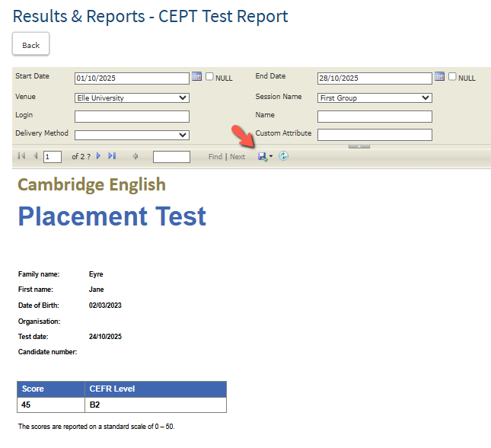Click into the Name field
Screen dimensions: 491x448
[x=375, y=117]
